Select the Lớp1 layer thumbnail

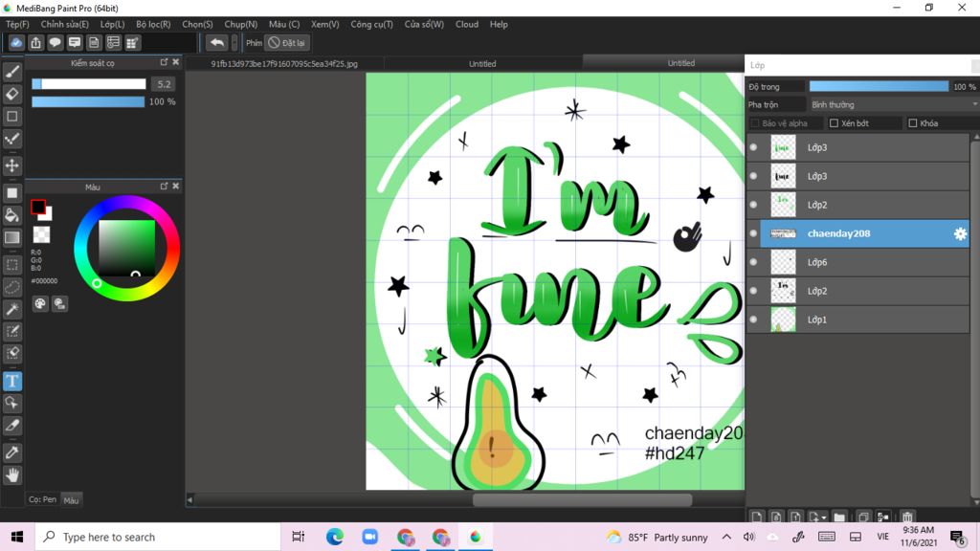783,320
